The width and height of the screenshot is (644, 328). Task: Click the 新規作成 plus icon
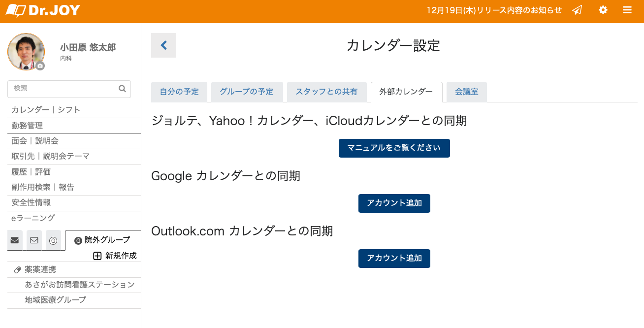97,256
